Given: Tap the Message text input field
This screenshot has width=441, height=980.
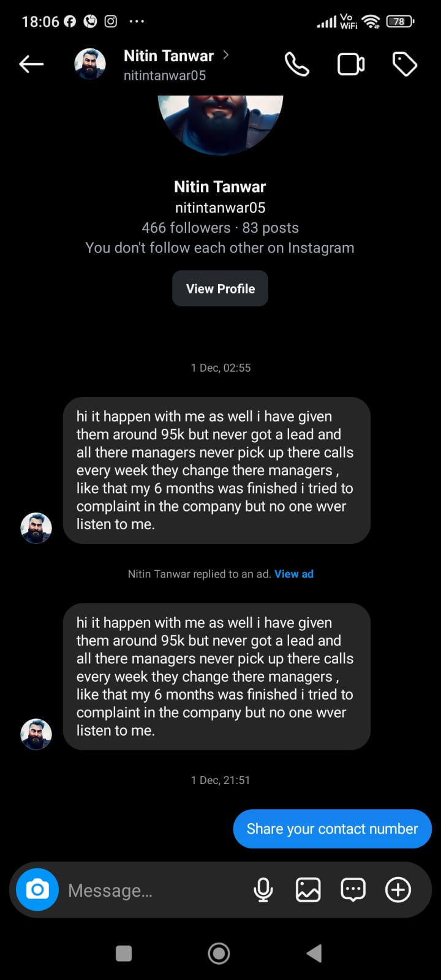Looking at the screenshot, I should pos(153,890).
